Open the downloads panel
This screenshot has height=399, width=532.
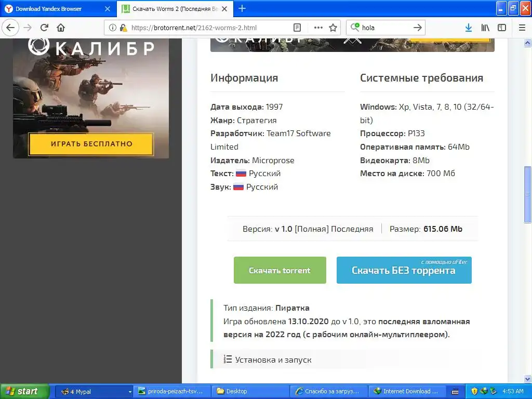(469, 28)
